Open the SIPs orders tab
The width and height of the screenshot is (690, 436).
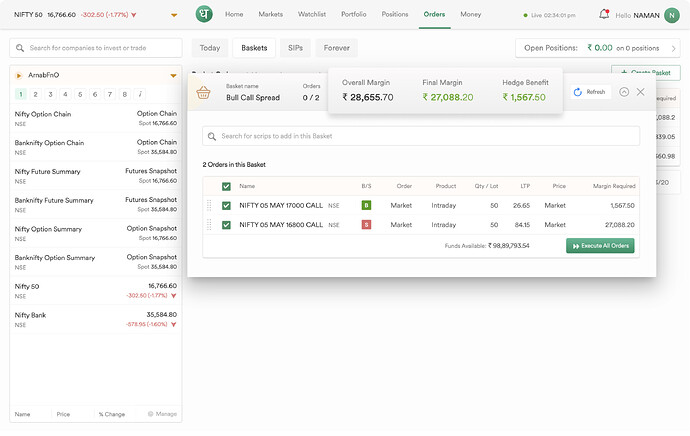[294, 48]
